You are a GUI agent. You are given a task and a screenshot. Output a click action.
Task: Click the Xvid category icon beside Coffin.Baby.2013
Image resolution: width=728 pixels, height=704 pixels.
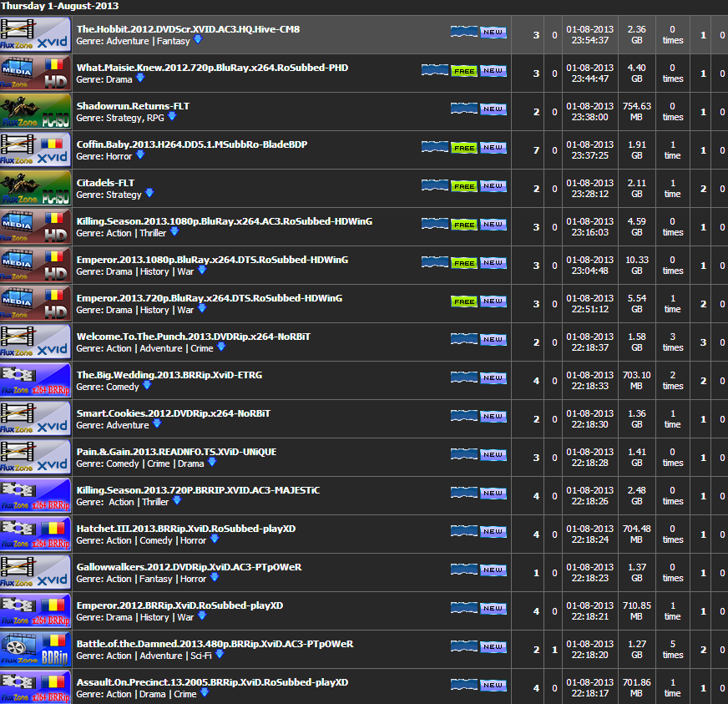click(x=36, y=150)
